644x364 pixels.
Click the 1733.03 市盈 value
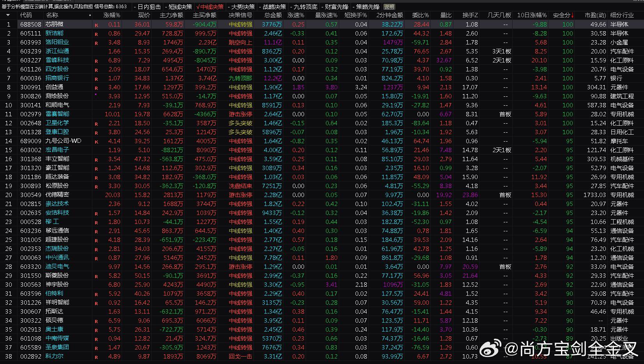tap(594, 195)
